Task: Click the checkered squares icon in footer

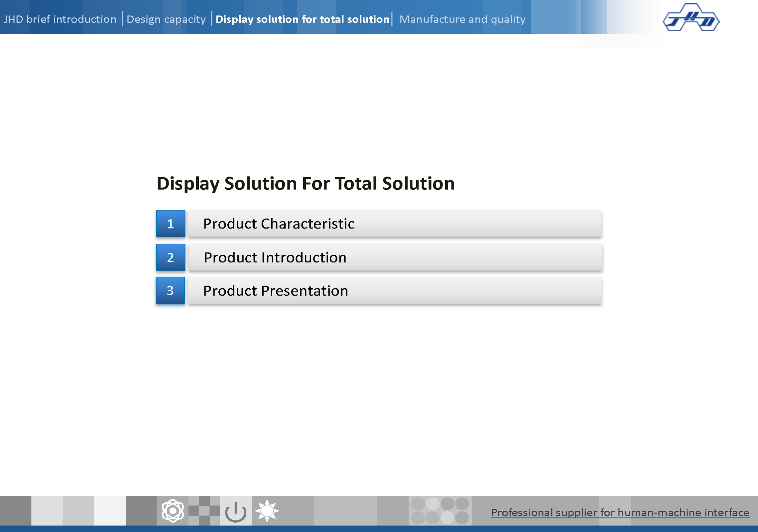Action: [204, 511]
